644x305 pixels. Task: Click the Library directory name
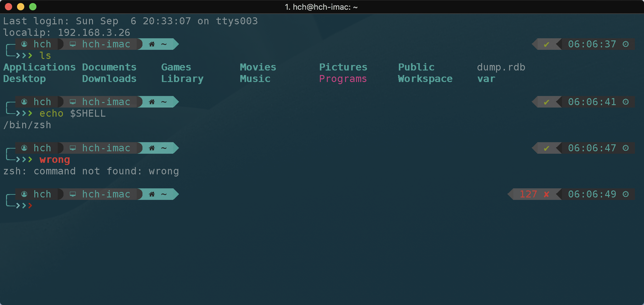point(182,79)
